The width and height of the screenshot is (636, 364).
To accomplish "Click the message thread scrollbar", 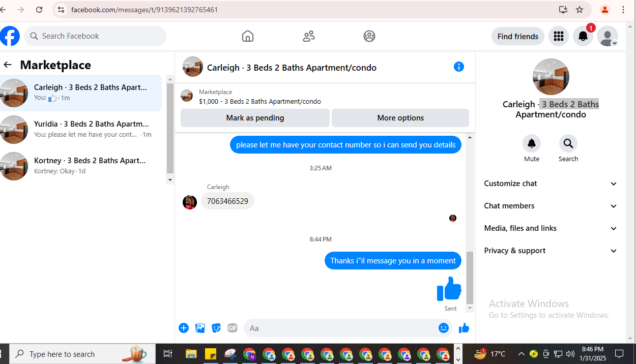I will [470, 277].
